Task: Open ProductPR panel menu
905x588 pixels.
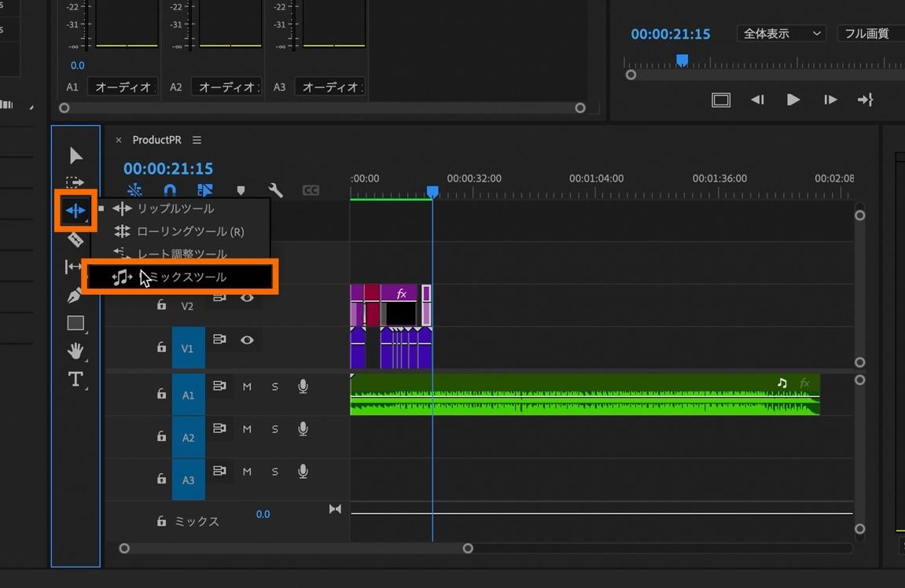Action: pos(197,140)
